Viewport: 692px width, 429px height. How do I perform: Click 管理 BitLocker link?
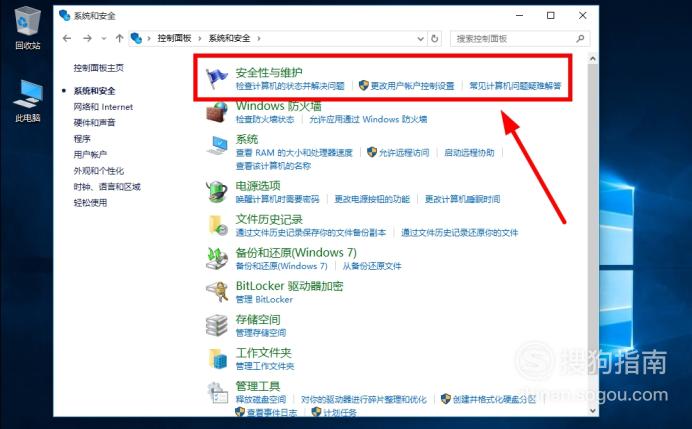click(x=264, y=299)
